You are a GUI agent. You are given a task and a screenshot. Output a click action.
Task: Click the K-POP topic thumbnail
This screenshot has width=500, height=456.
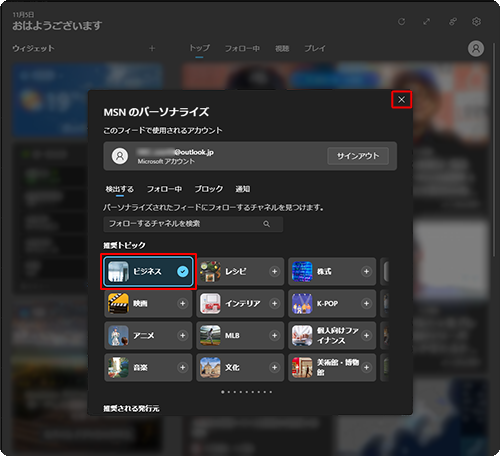[302, 304]
